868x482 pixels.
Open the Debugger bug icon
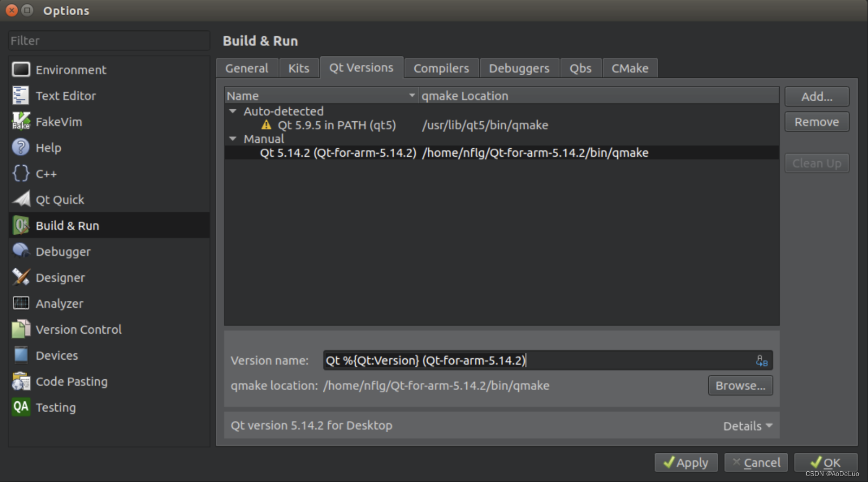click(21, 251)
